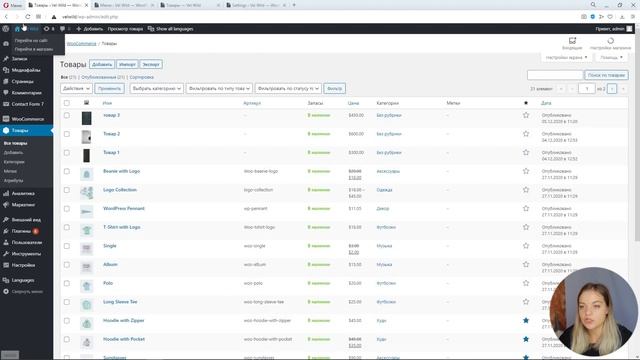Open Маркетинг in the sidebar
The width and height of the screenshot is (640, 360).
(x=23, y=205)
